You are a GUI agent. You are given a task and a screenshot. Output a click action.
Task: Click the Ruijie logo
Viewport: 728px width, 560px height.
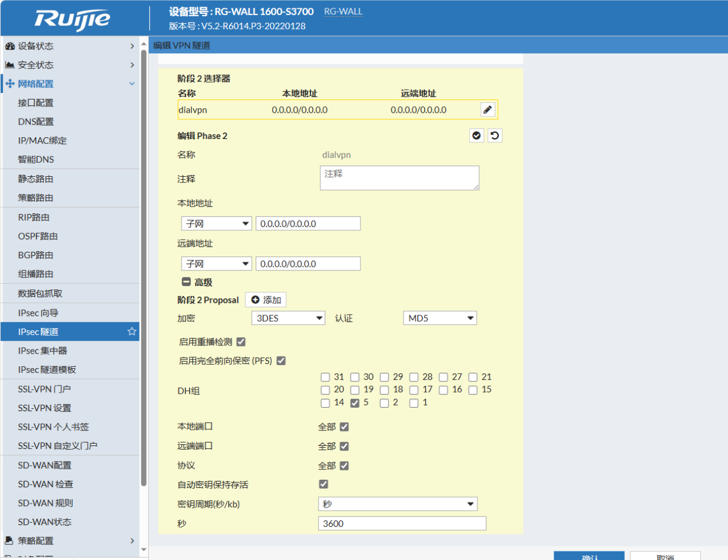(72, 19)
